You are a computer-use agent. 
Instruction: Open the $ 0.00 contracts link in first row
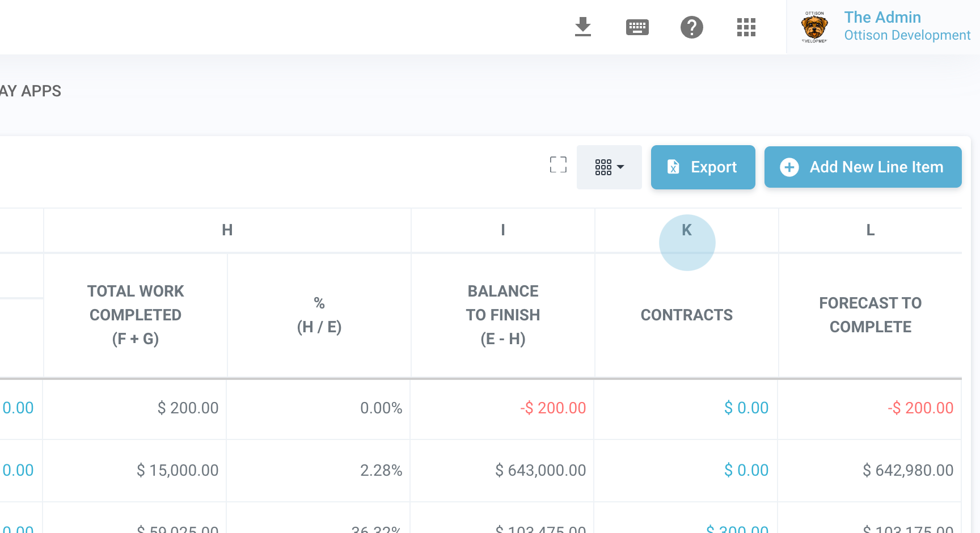tap(746, 408)
